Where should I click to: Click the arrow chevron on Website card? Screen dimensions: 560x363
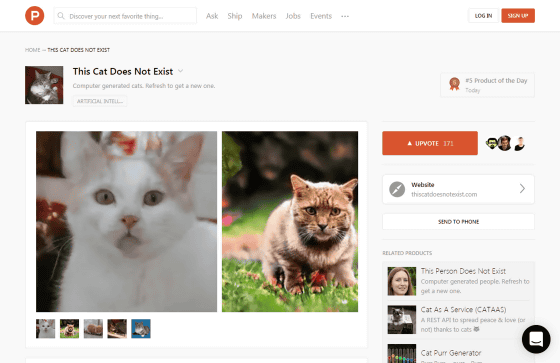pos(522,189)
